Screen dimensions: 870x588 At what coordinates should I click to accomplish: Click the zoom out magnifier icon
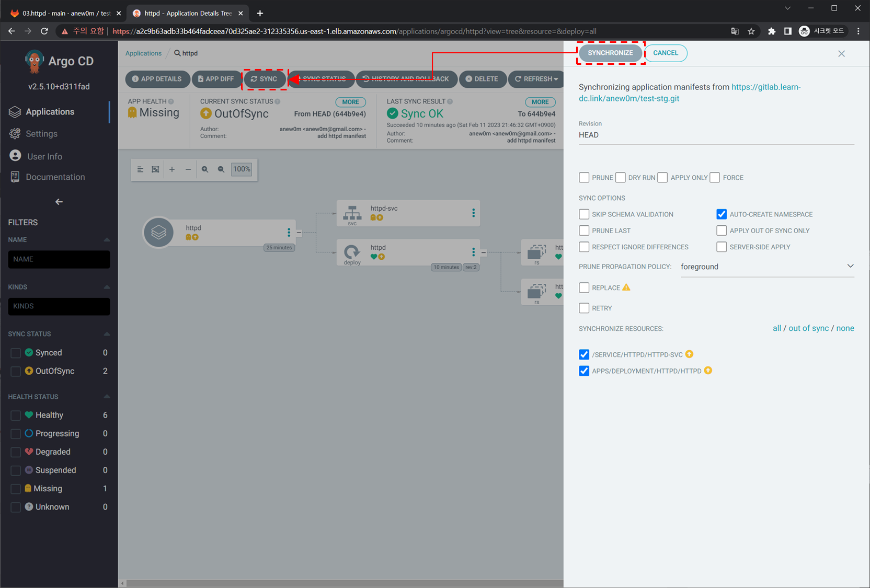221,169
